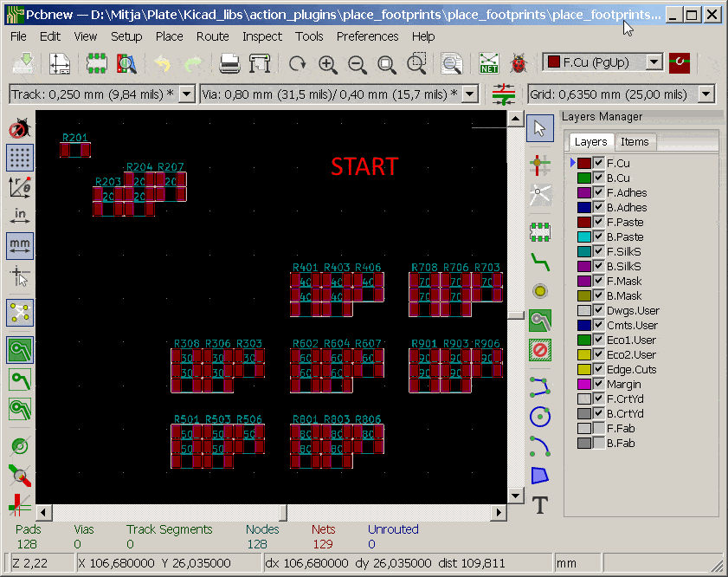
Task: Open the Inspect menu
Action: tap(262, 36)
